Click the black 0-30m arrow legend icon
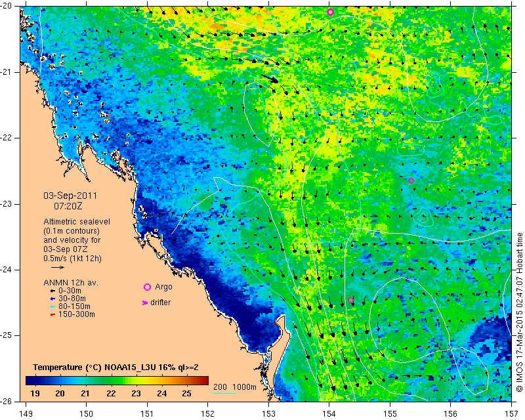The height and width of the screenshot is (420, 525). click(x=52, y=291)
